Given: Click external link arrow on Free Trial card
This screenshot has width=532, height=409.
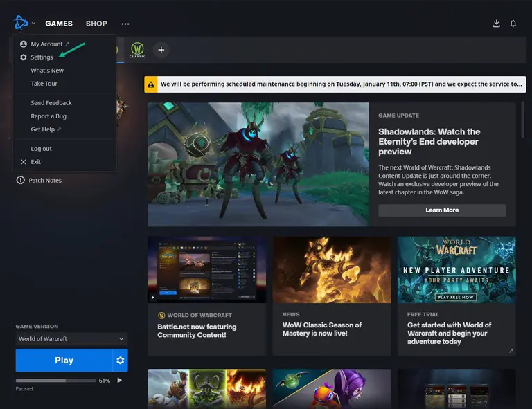Looking at the screenshot, I should click(511, 351).
